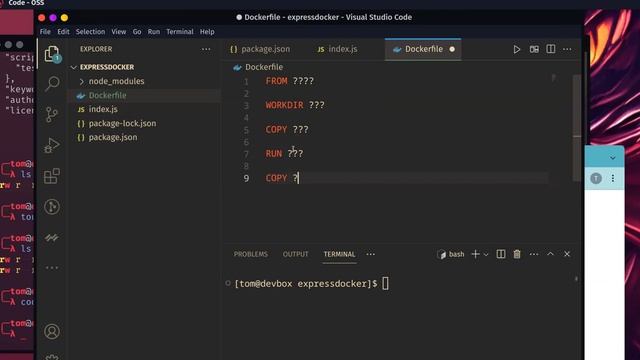Open Explorer panel more actions ellipsis
Image resolution: width=640 pixels, height=360 pixels.
tap(206, 49)
